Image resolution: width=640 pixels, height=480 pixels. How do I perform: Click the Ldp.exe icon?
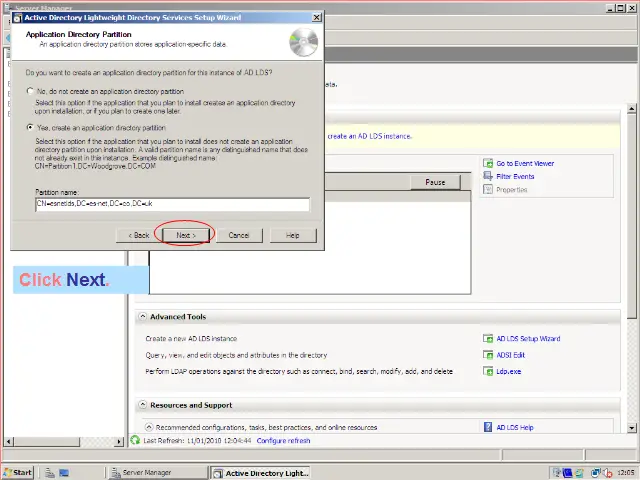point(488,371)
